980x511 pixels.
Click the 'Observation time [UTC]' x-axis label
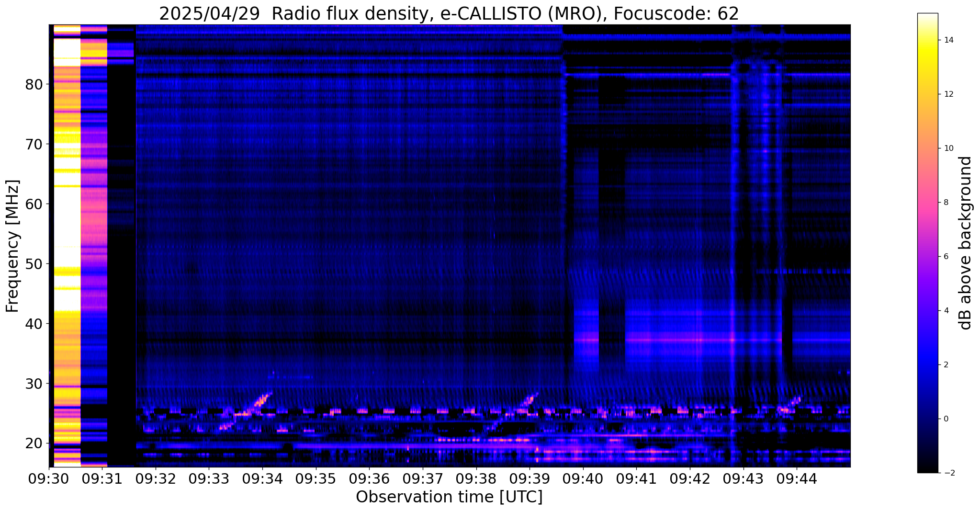tap(449, 497)
